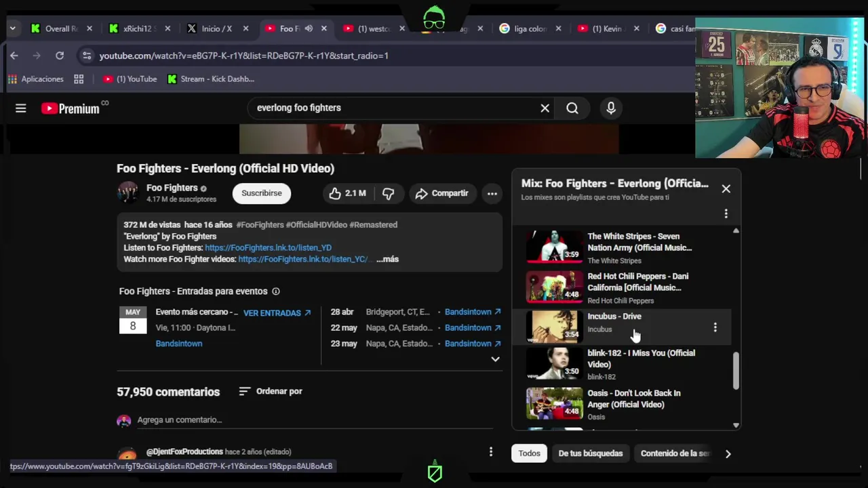Open options for the Incubus - Drive item

click(x=715, y=327)
